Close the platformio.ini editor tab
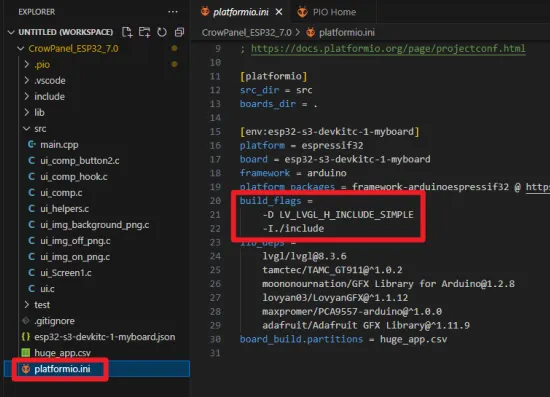 pyautogui.click(x=279, y=12)
